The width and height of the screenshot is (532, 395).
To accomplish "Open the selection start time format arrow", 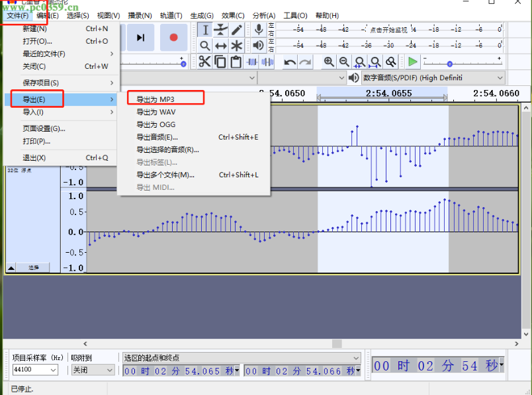I will (237, 370).
